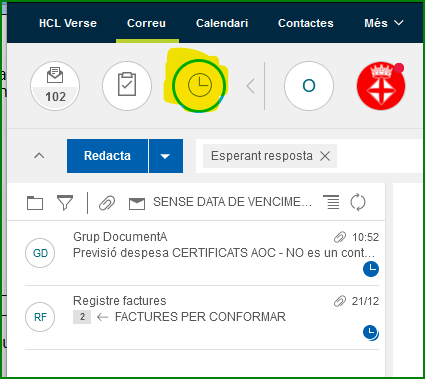
Task: Open Previsió despesa CERTIFICATS AOC message
Action: click(x=224, y=253)
